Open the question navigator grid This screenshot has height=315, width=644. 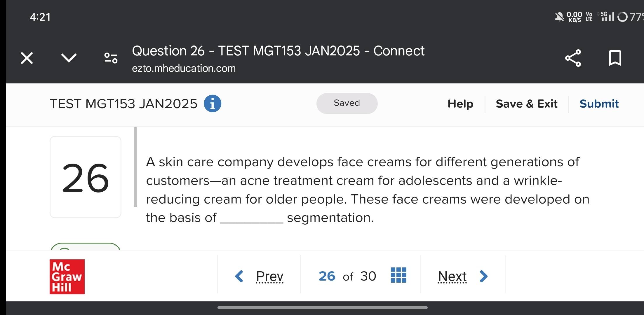[399, 275]
